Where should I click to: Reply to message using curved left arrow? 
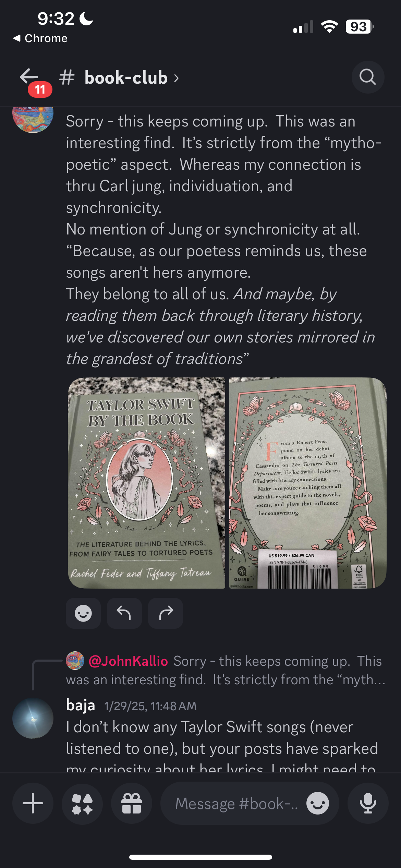124,613
